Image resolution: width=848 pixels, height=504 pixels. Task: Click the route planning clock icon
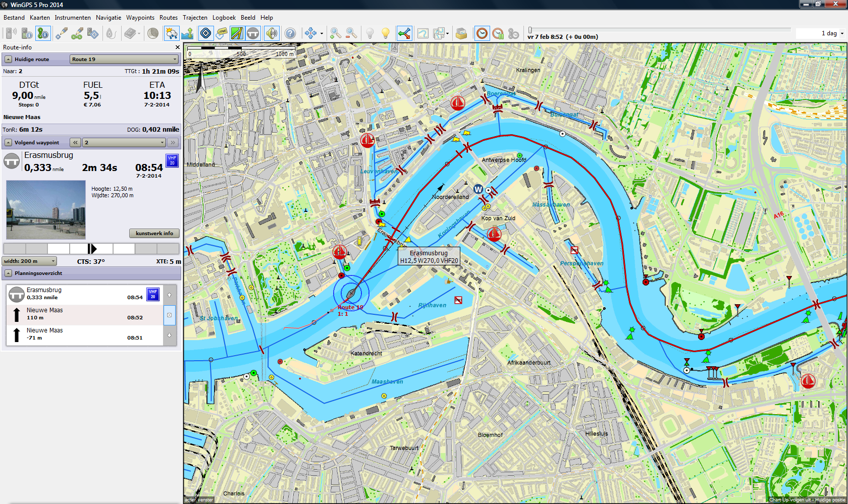(x=514, y=33)
